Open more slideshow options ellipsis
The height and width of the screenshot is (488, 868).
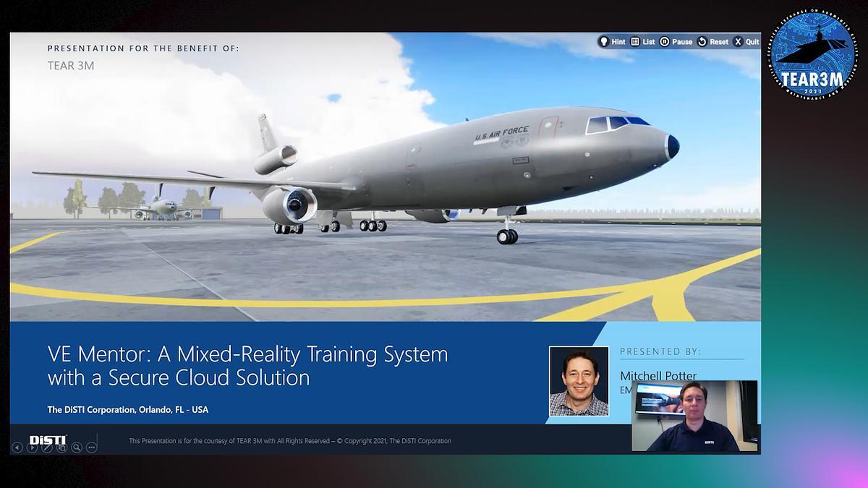coord(91,448)
